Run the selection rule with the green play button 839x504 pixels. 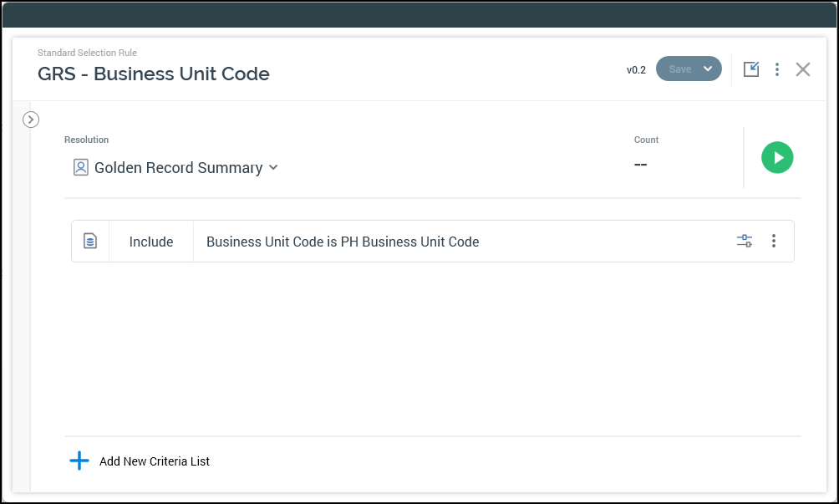tap(777, 157)
